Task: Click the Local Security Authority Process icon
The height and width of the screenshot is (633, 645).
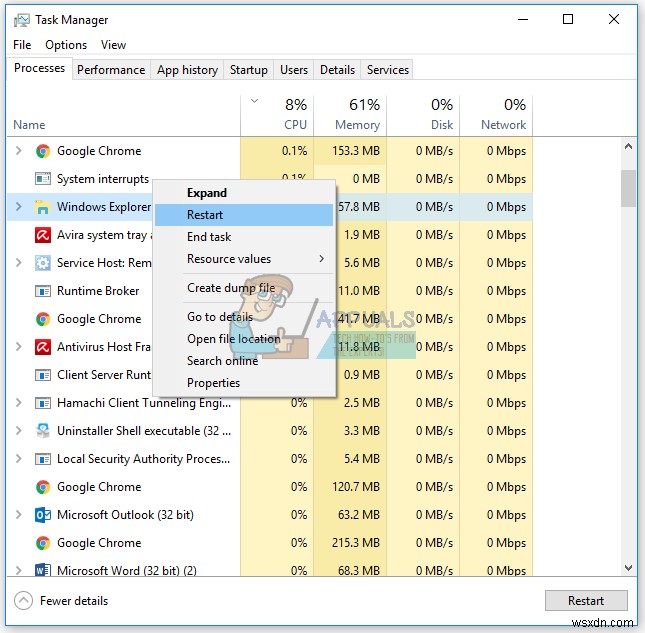Action: (43, 459)
